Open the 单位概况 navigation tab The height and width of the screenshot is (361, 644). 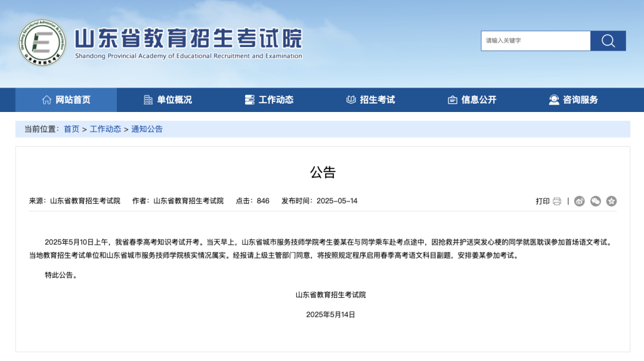(168, 99)
